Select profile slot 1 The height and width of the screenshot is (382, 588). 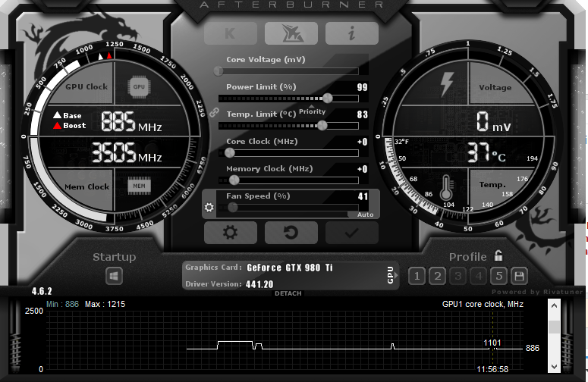[417, 277]
